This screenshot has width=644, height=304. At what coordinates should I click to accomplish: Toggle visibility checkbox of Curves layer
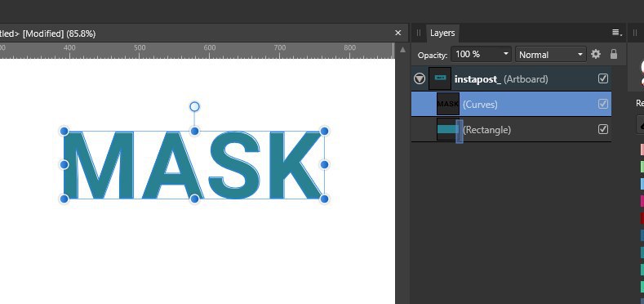tap(603, 104)
